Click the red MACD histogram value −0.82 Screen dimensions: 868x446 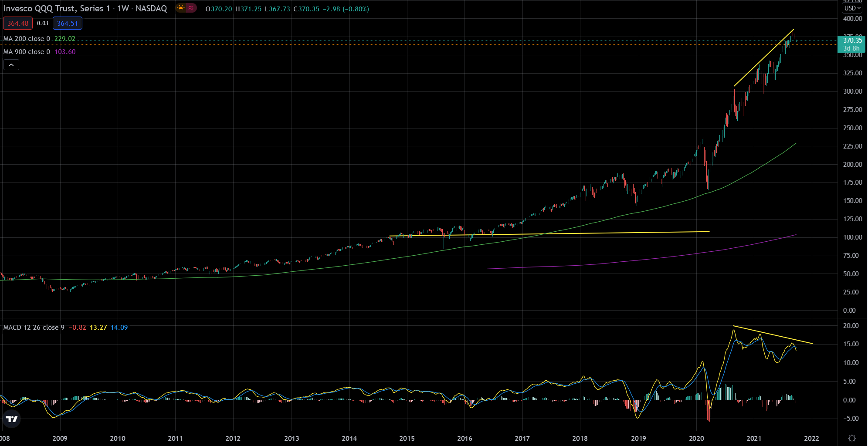tap(78, 328)
